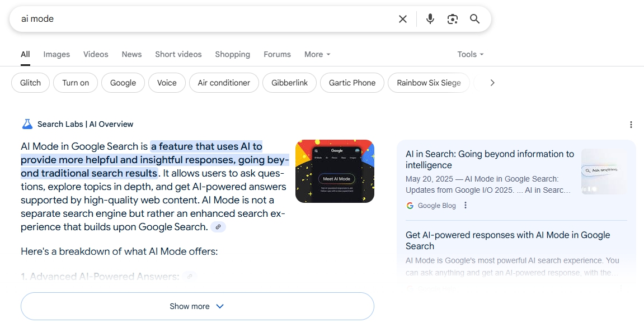The width and height of the screenshot is (644, 328).
Task: Switch to the Images tab
Action: (x=57, y=54)
